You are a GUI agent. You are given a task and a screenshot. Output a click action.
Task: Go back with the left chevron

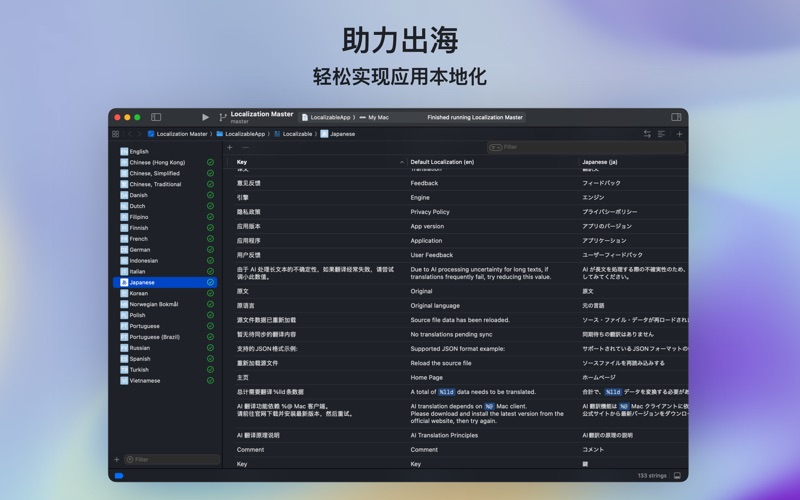click(x=130, y=134)
